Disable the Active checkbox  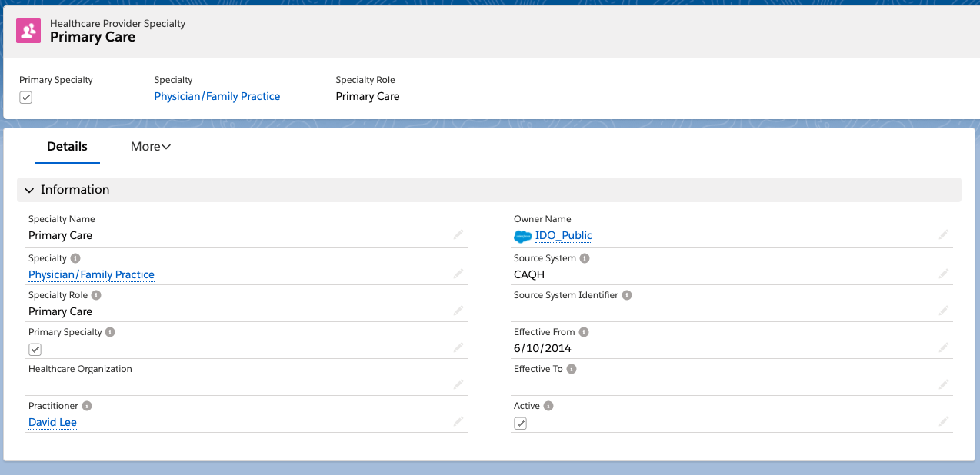pyautogui.click(x=520, y=423)
